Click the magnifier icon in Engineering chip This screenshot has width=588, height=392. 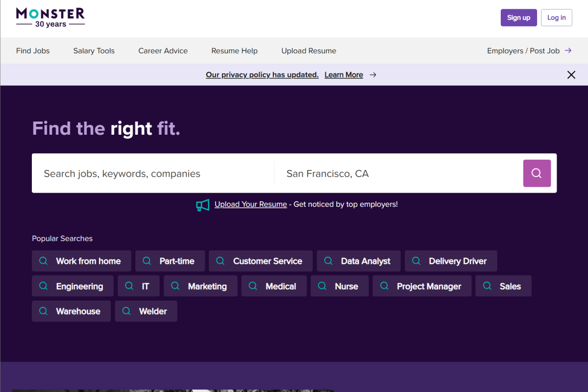[44, 286]
